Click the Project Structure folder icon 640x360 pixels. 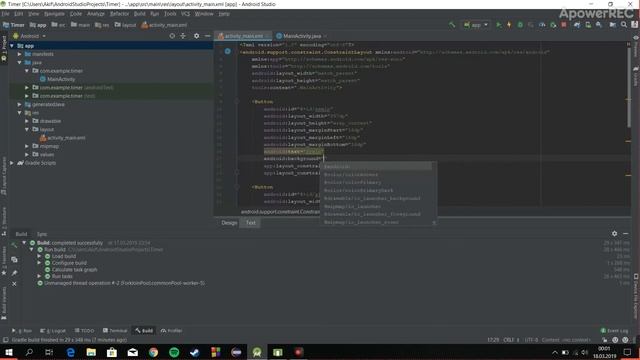click(x=613, y=25)
